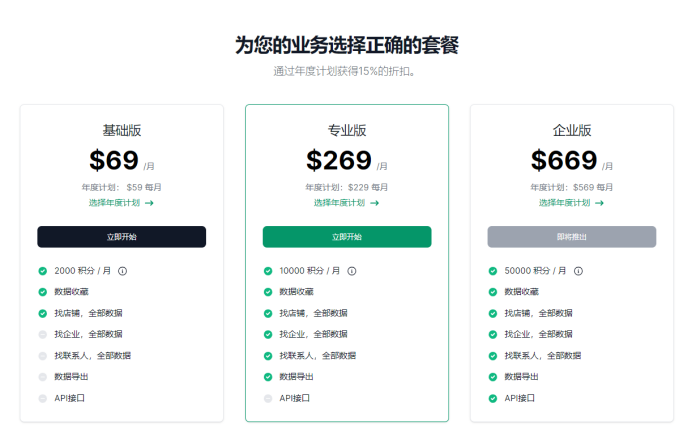Start the 基础版 plan with 立即开始
This screenshot has height=434, width=692.
(121, 237)
